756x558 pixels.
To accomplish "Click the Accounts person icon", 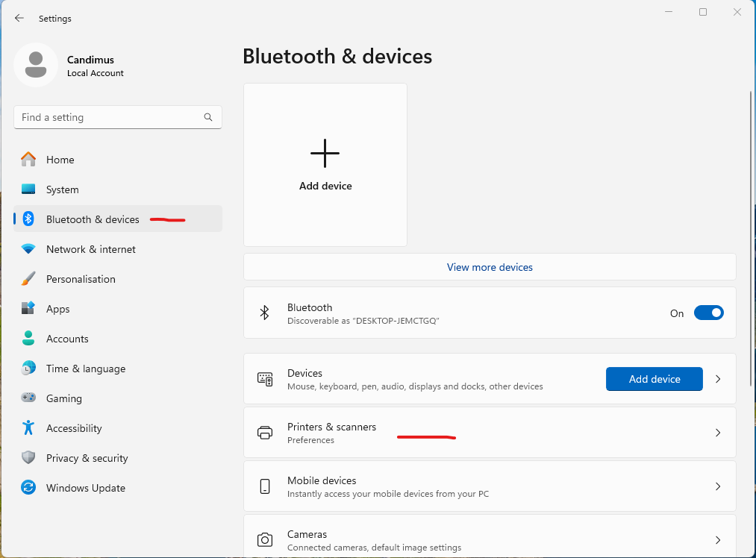I will pos(28,338).
